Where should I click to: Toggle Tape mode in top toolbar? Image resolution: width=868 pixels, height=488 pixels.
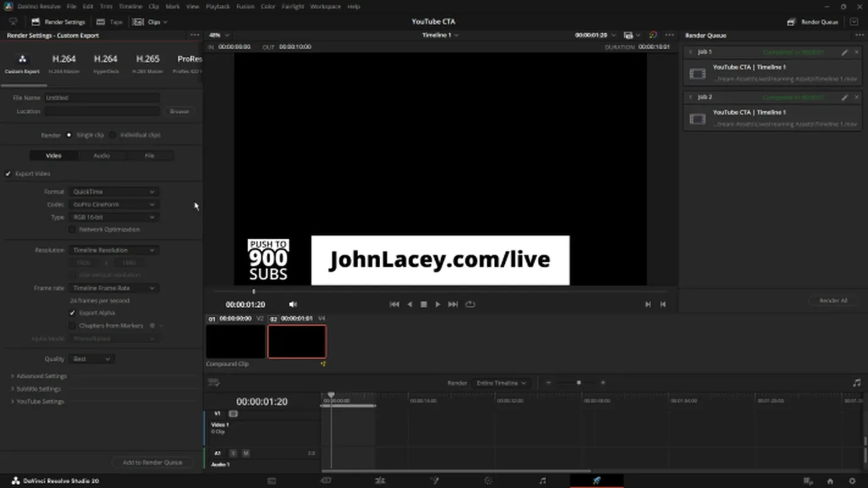(110, 22)
